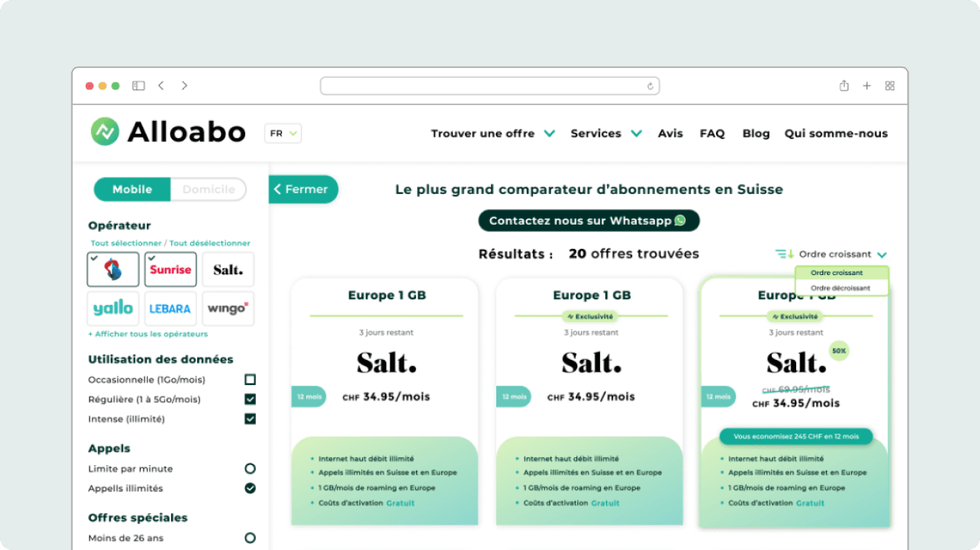Click Exclusivité badge on the second card
Screen dimensions: 980x550
(591, 317)
